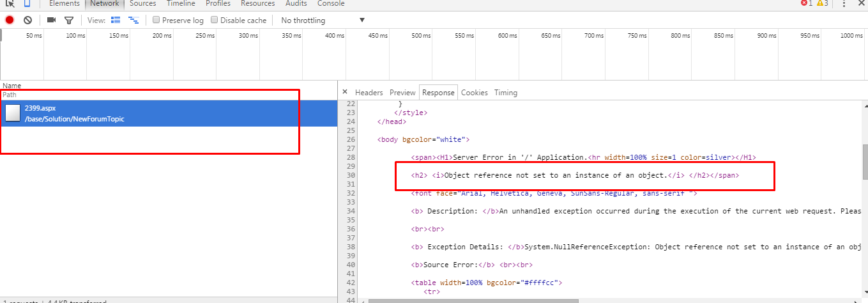Switch to waterfall overview view icon

[x=133, y=20]
